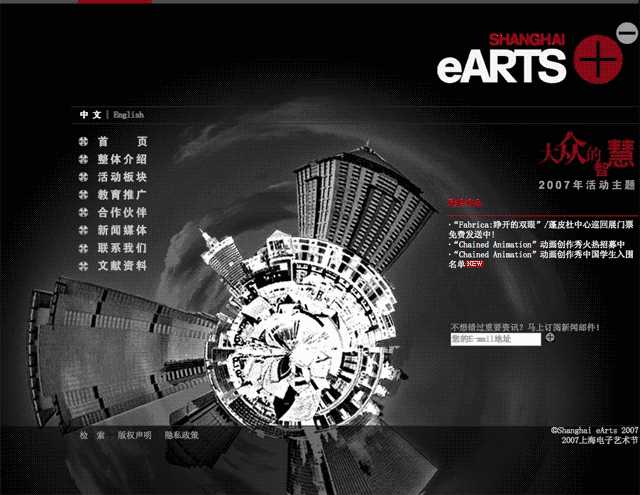Screen dimensions: 640x495
Task: Open the 新闻媒体 menu item
Action: pyautogui.click(x=122, y=230)
